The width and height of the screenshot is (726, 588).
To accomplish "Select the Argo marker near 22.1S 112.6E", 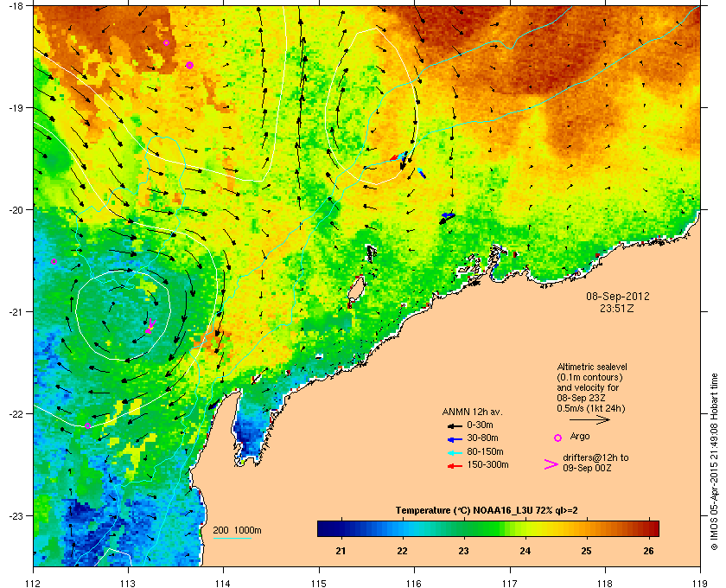I will [87, 425].
